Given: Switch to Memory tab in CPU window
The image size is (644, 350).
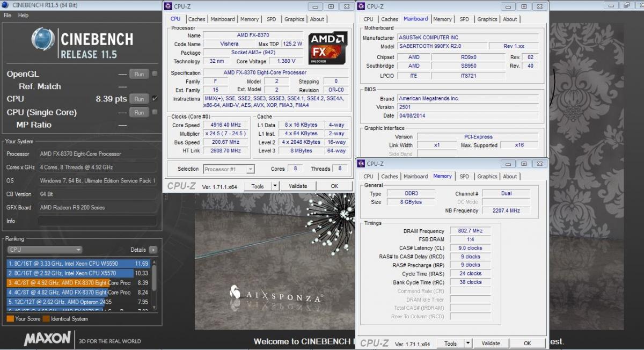Looking at the screenshot, I should 250,19.
